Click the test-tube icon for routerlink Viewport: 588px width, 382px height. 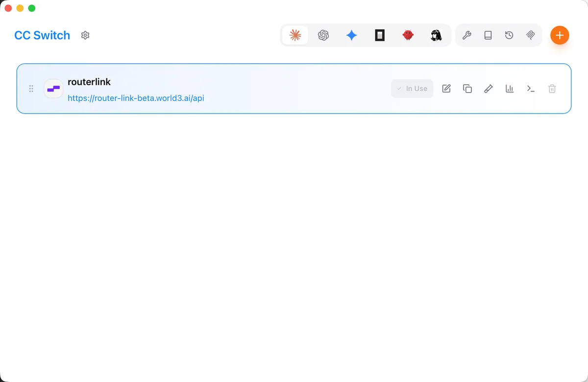pyautogui.click(x=489, y=89)
